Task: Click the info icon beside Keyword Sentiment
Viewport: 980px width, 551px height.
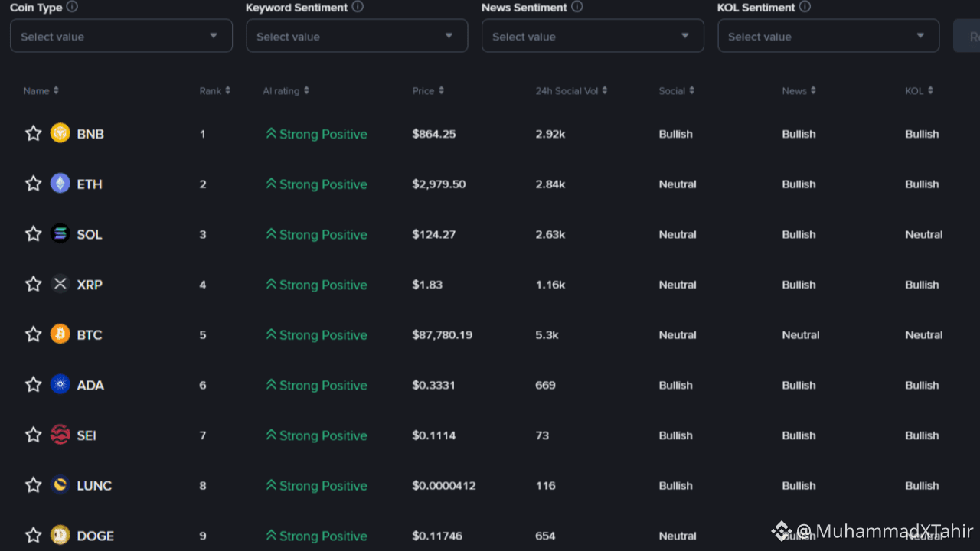Action: click(x=358, y=7)
